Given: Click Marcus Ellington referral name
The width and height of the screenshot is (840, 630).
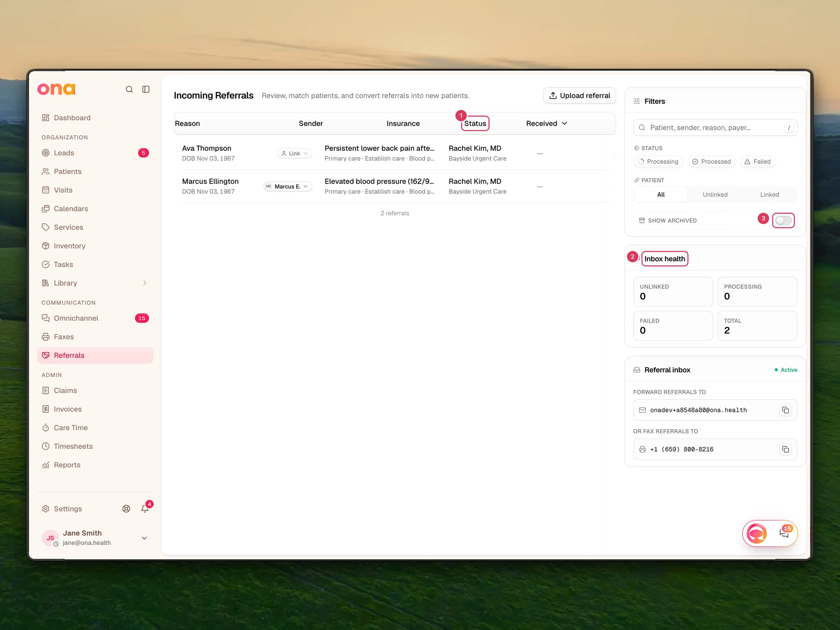Looking at the screenshot, I should (210, 182).
